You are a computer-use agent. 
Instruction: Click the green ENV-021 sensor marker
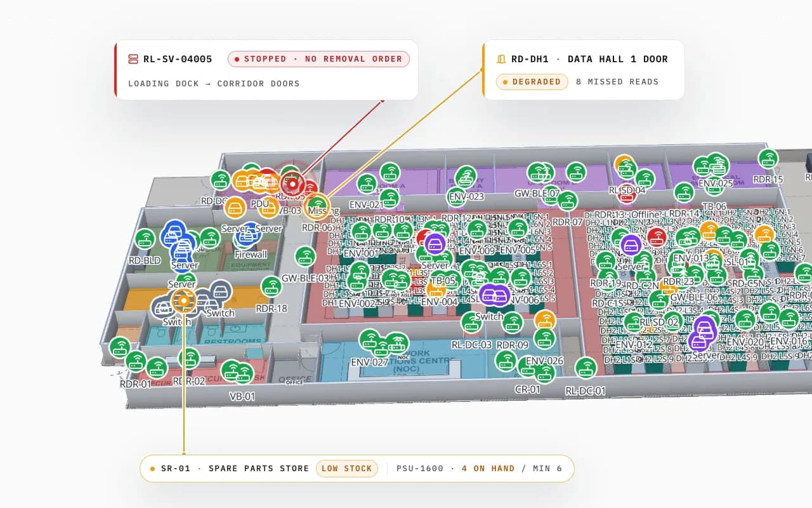(x=367, y=184)
